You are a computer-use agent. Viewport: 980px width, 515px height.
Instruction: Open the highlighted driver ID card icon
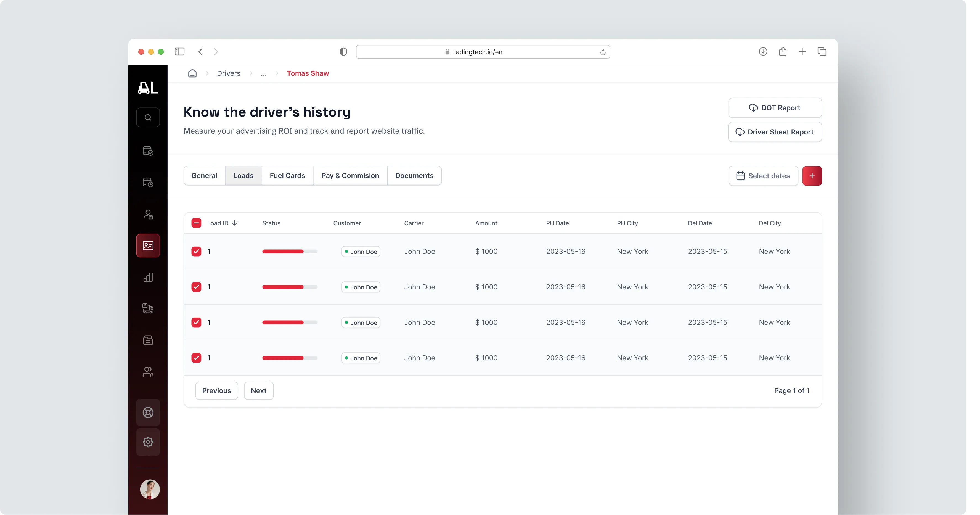pyautogui.click(x=148, y=245)
